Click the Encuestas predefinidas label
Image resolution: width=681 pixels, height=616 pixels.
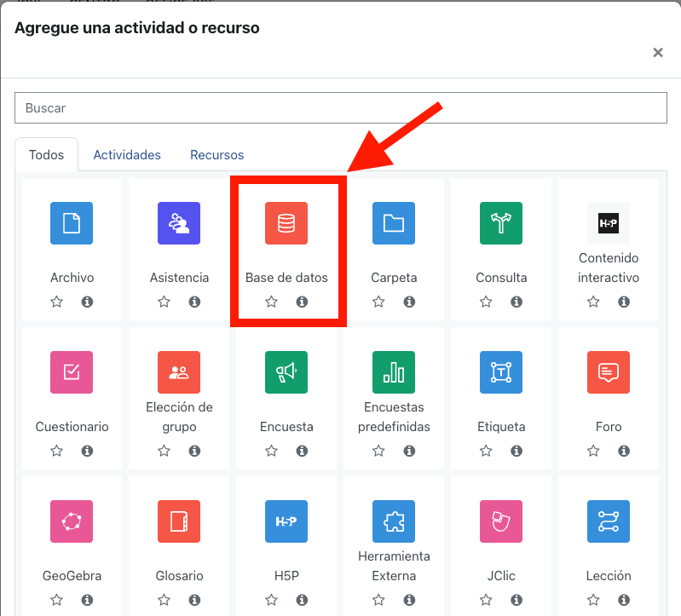tap(394, 417)
